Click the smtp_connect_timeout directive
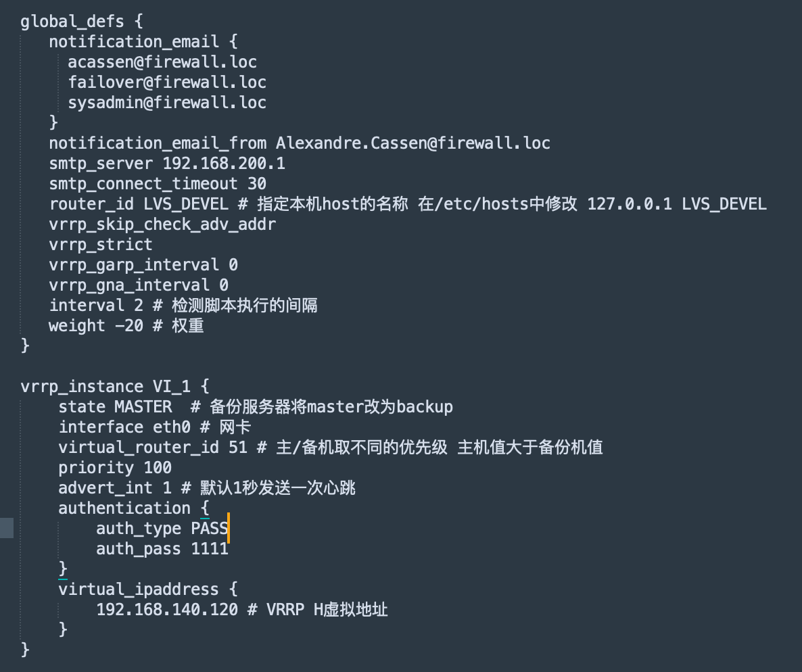802x672 pixels. 143,183
